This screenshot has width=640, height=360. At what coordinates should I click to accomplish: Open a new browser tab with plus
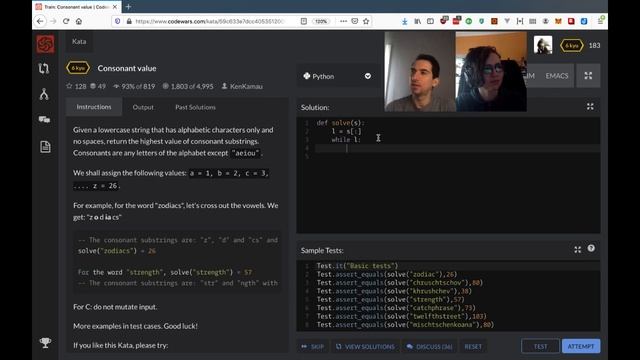click(128, 7)
